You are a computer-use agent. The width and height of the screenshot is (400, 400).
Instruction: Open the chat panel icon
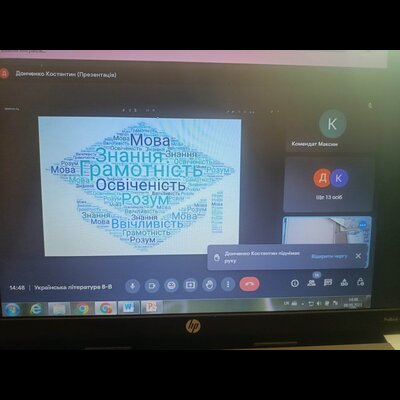tap(328, 283)
